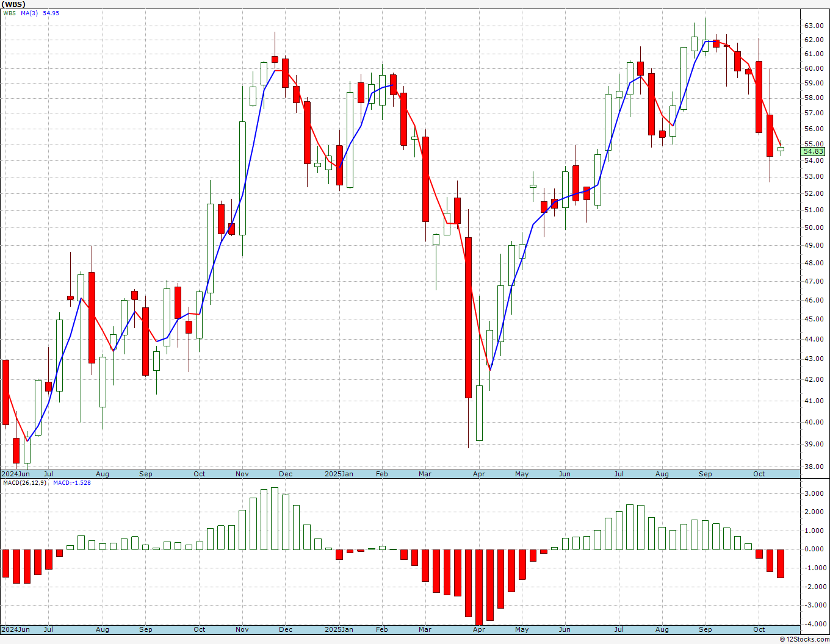The image size is (830, 644).
Task: Click the 47.00 price axis label
Action: tap(814, 281)
